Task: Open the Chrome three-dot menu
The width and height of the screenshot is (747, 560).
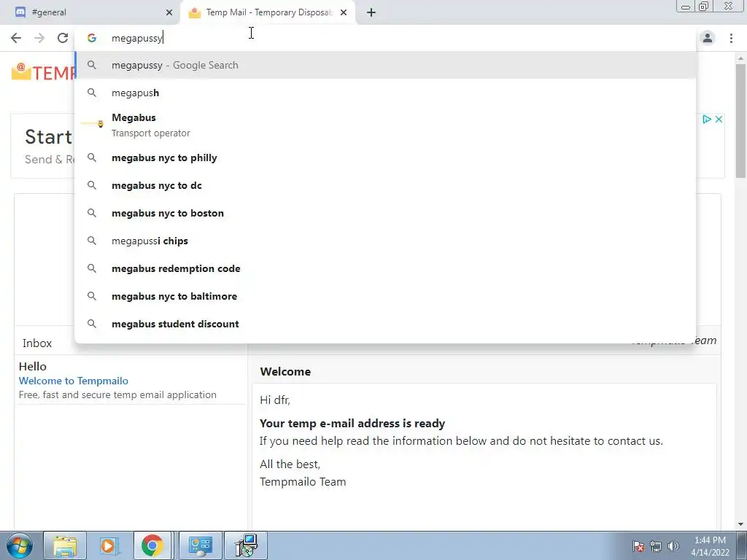Action: pyautogui.click(x=731, y=38)
